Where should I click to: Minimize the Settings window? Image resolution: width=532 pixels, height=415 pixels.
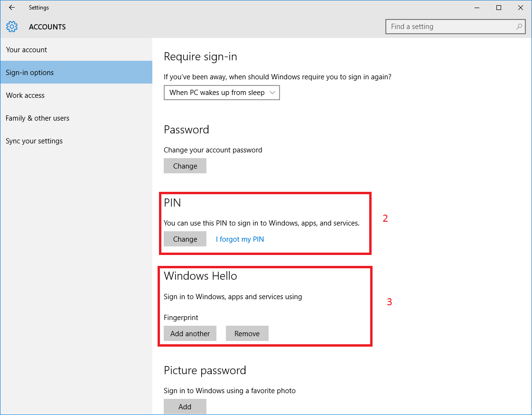477,8
